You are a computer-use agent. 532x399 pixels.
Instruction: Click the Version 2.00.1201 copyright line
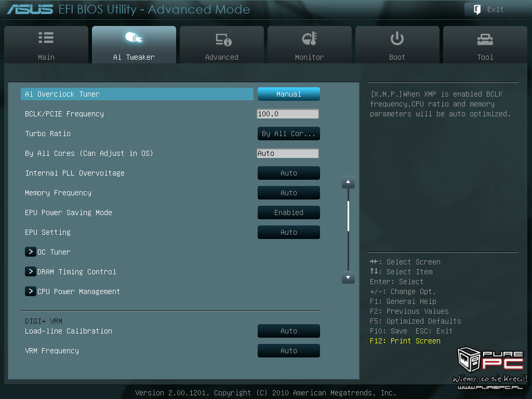(x=265, y=393)
